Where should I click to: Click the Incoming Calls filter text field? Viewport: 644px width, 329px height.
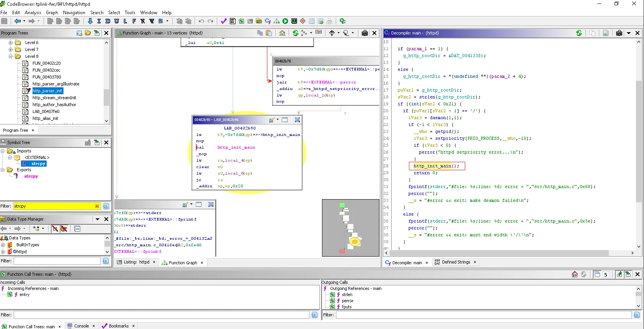[x=161, y=315]
